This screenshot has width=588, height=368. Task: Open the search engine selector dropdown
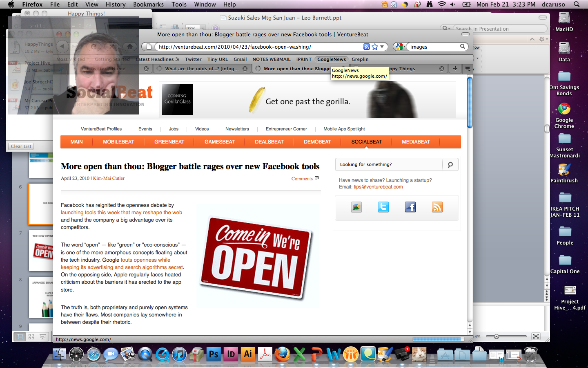point(400,47)
